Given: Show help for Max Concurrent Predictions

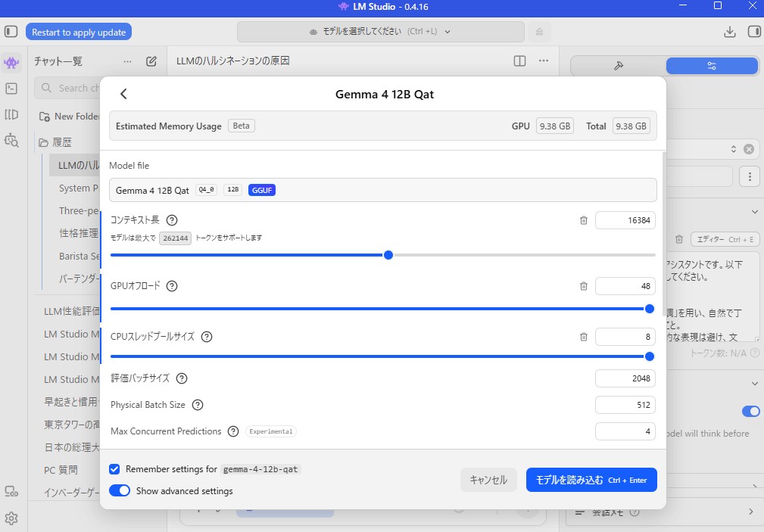Looking at the screenshot, I should point(233,431).
